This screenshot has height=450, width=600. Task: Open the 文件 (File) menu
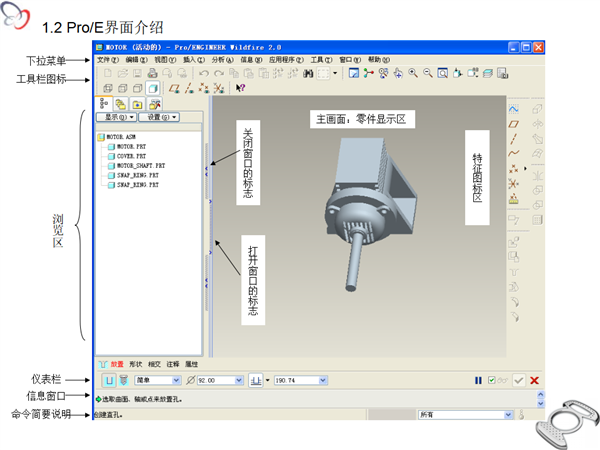108,60
